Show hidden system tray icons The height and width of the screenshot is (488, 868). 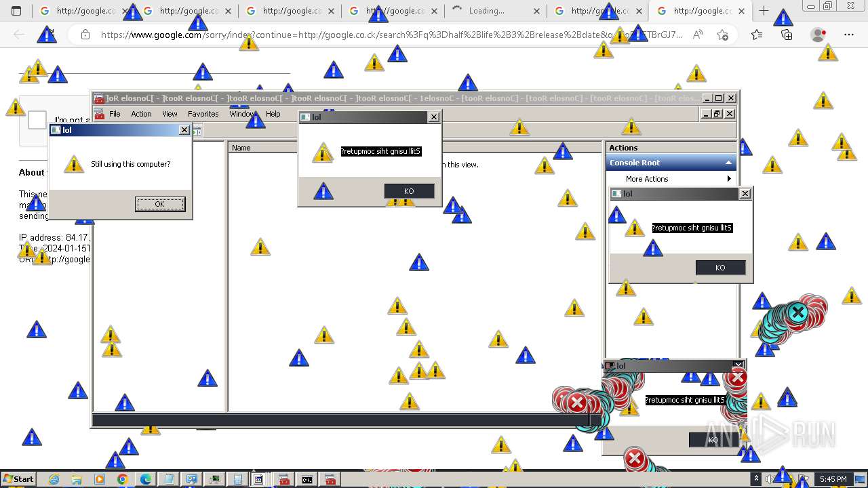[756, 479]
